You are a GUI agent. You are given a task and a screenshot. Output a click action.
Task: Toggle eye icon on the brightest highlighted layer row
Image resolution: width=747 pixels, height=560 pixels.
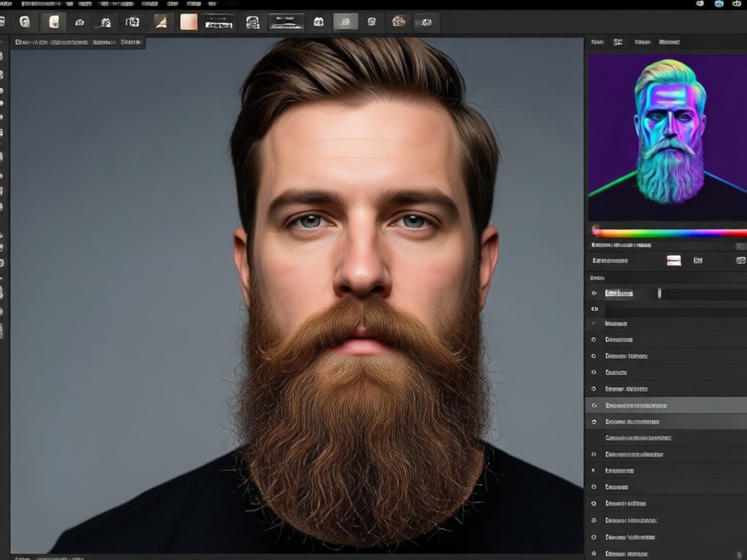(x=594, y=405)
